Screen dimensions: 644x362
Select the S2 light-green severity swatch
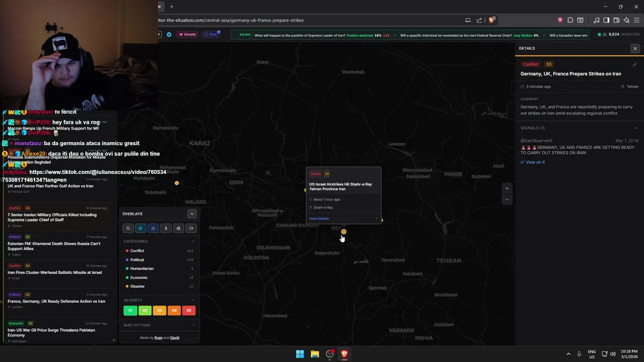pyautogui.click(x=145, y=310)
